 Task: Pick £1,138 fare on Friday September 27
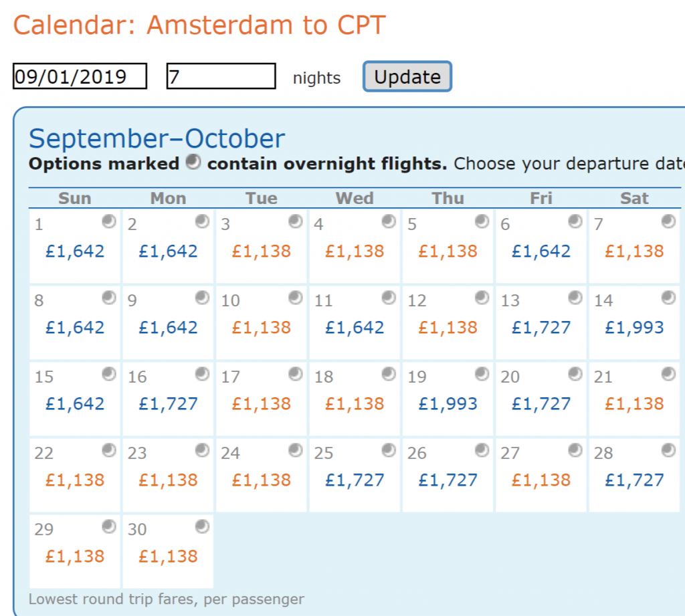(541, 481)
